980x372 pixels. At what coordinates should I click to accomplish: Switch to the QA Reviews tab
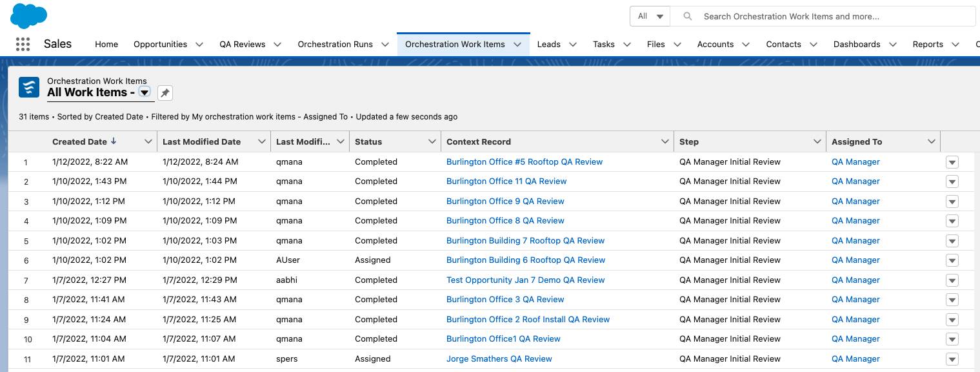click(x=242, y=45)
